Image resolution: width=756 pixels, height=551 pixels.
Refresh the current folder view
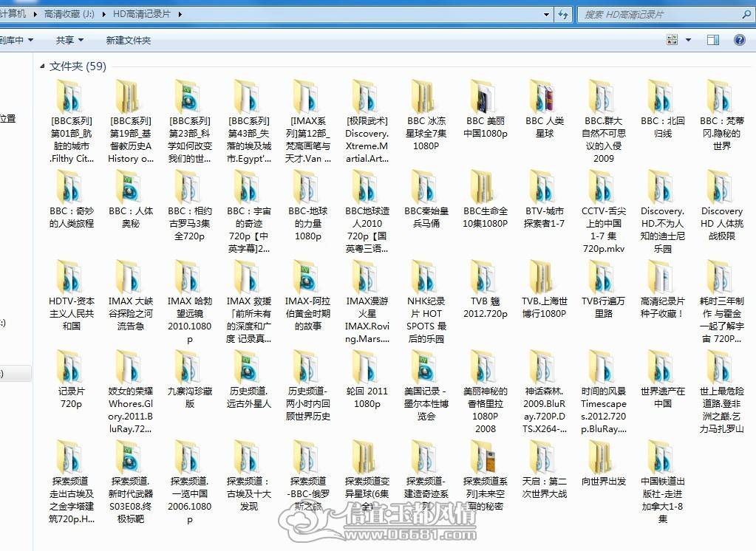(x=563, y=15)
